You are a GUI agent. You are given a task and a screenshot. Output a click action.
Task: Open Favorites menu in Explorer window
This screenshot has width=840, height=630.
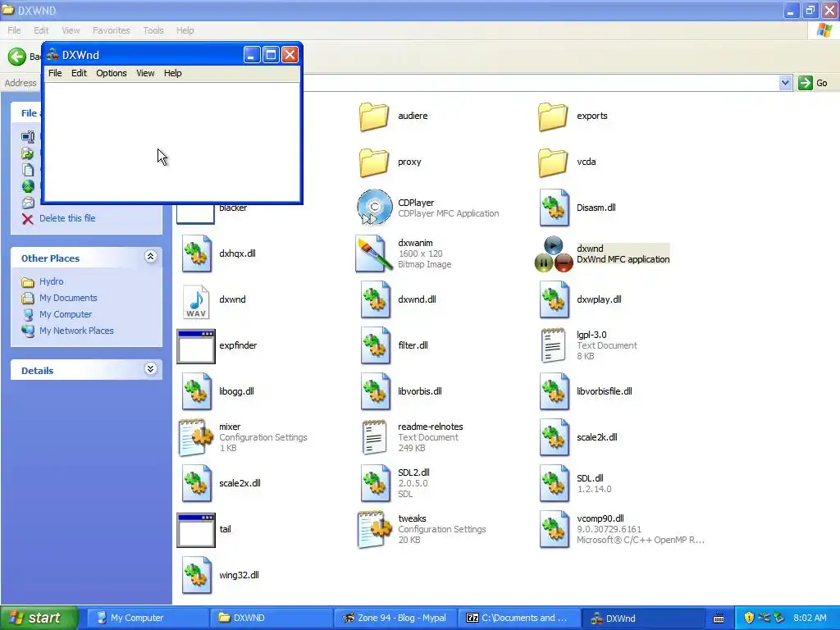[112, 30]
